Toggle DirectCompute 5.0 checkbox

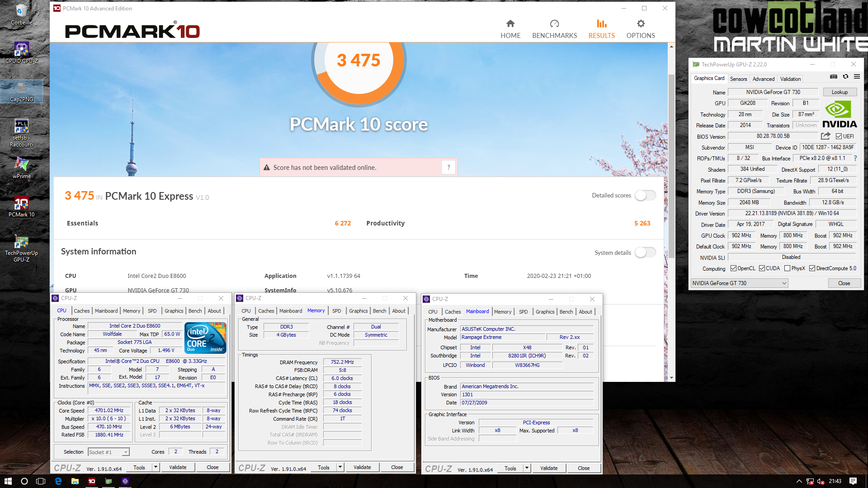[x=812, y=268]
